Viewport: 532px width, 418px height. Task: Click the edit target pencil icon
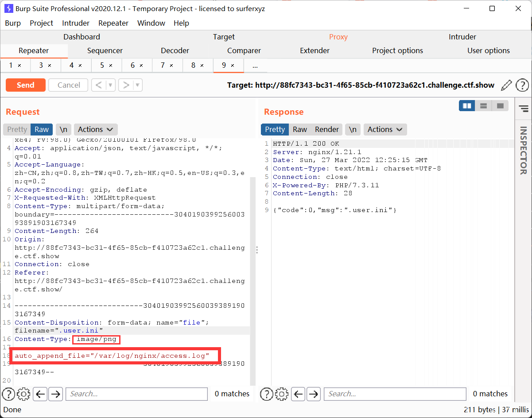[506, 85]
